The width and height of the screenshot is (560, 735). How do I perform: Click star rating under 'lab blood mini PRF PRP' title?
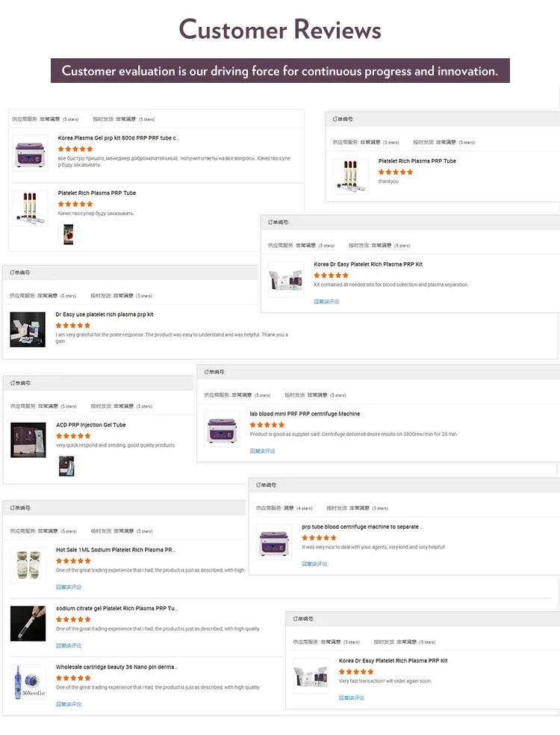tap(267, 424)
